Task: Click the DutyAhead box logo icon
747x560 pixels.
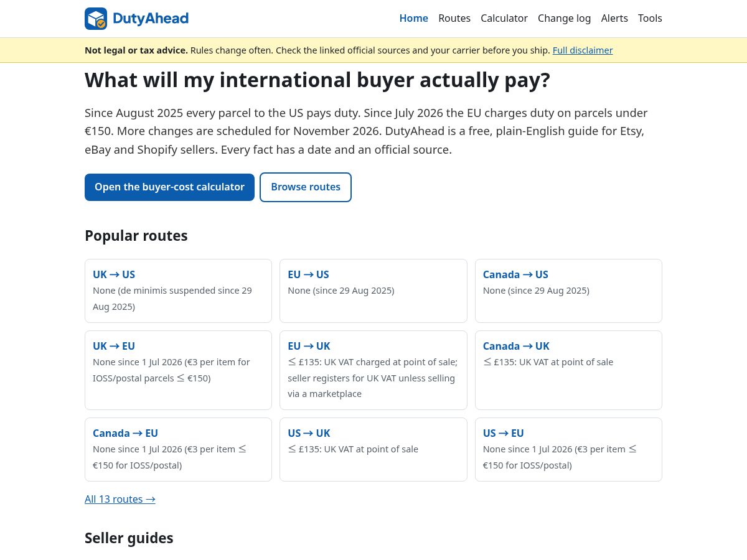Action: 96,19
